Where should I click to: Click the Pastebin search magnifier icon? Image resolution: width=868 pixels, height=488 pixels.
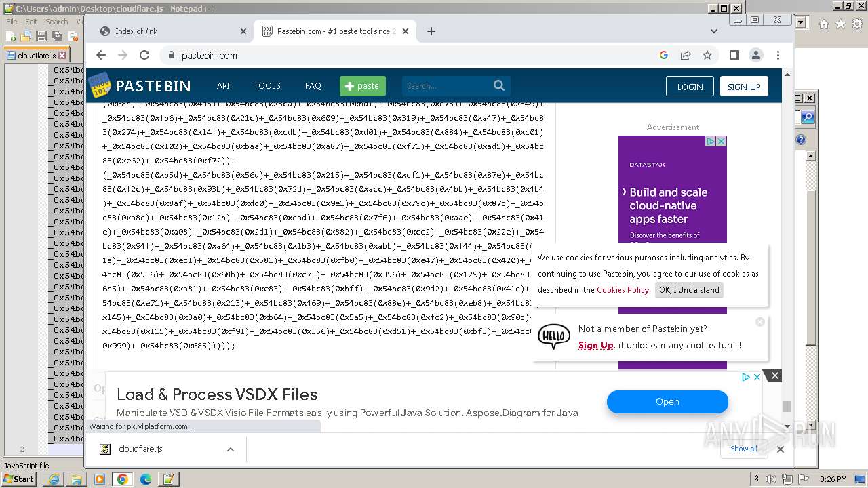click(499, 85)
